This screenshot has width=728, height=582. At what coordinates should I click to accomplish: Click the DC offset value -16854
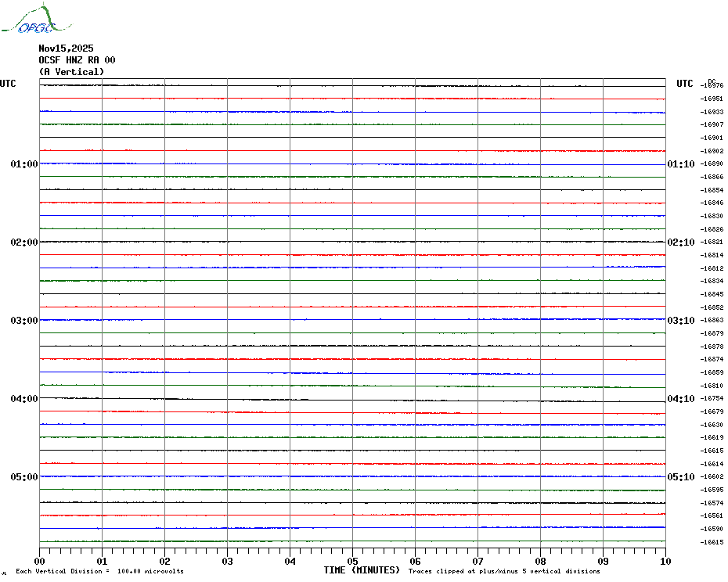click(x=712, y=190)
